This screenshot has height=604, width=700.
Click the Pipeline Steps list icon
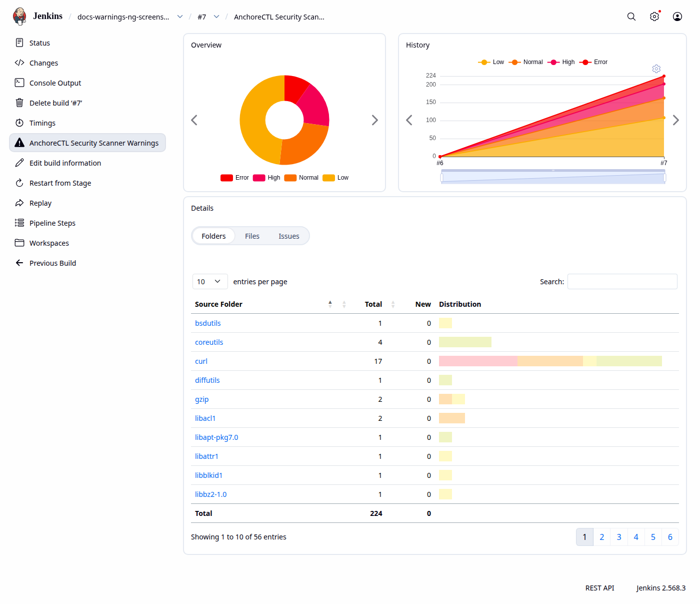19,223
